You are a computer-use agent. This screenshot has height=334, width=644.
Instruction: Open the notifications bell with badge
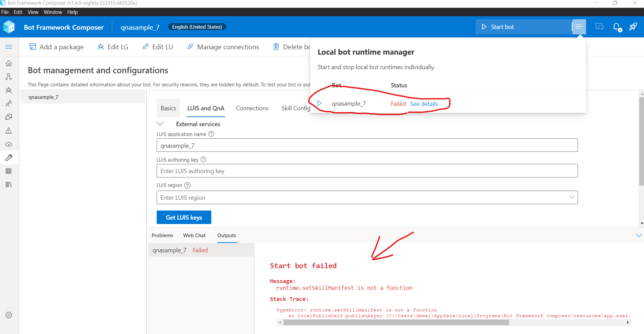click(616, 27)
